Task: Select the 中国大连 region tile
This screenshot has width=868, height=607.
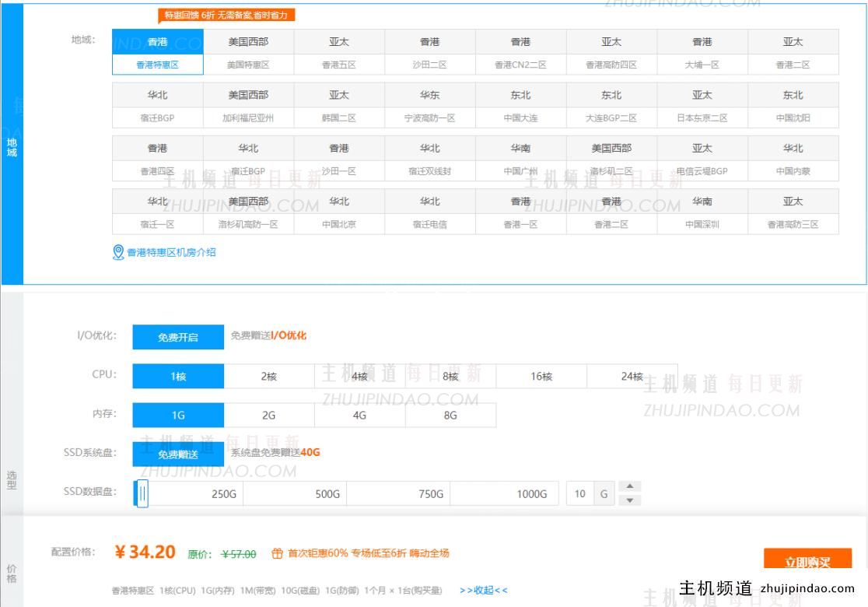Action: click(521, 105)
